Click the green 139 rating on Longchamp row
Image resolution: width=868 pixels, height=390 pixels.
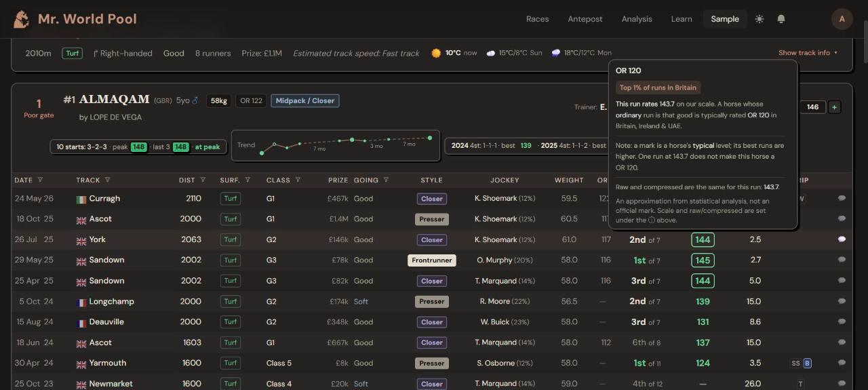coord(703,302)
